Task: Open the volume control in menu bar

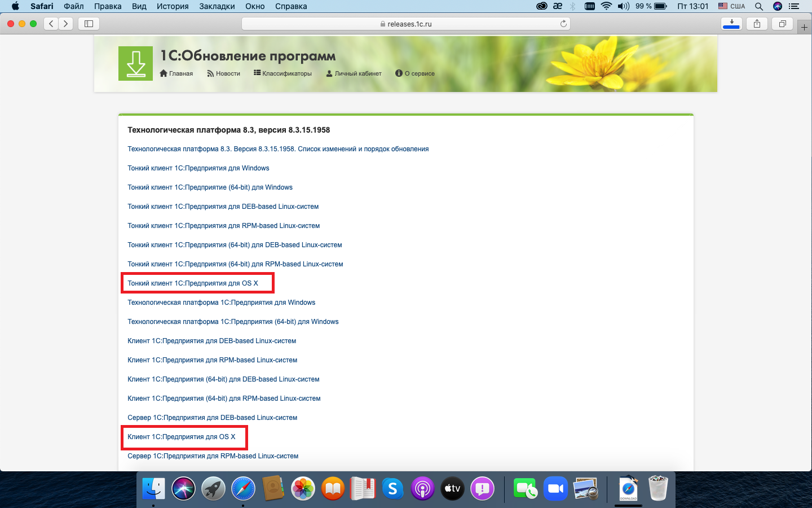Action: [623, 6]
